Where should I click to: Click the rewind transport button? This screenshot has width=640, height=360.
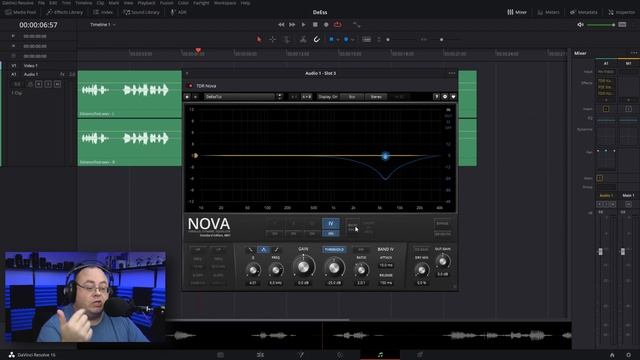[281, 24]
